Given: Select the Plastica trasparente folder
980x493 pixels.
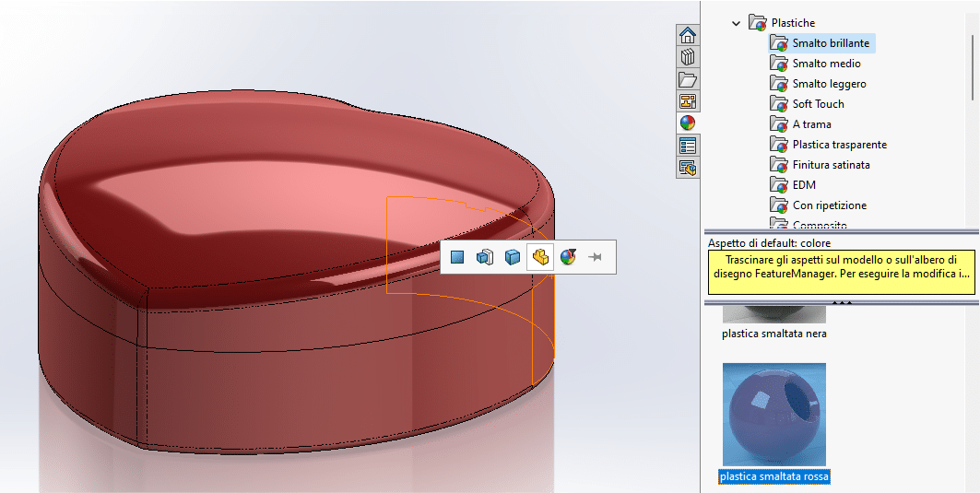Looking at the screenshot, I should [839, 145].
